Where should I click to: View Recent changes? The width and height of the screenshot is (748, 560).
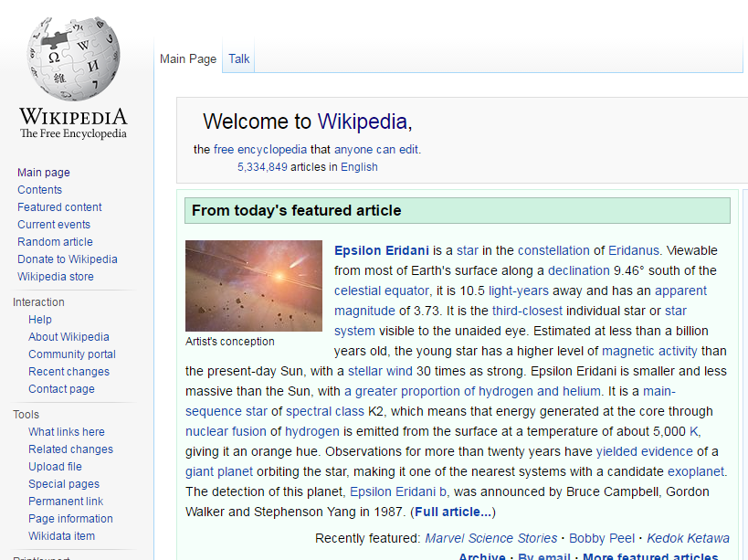(68, 372)
